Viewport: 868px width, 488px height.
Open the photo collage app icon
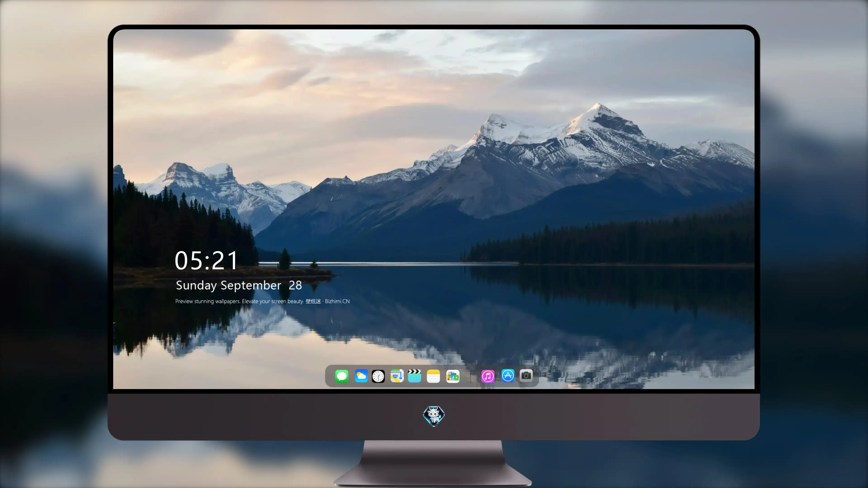point(453,376)
